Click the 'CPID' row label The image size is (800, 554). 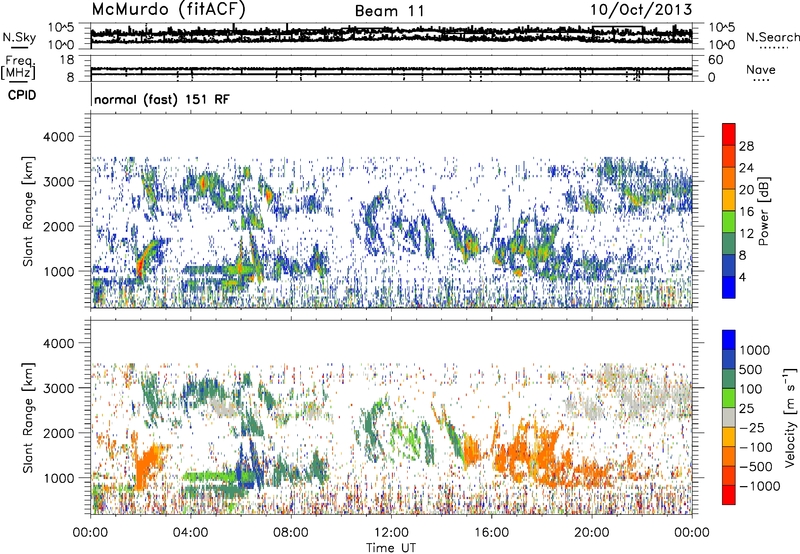point(22,95)
